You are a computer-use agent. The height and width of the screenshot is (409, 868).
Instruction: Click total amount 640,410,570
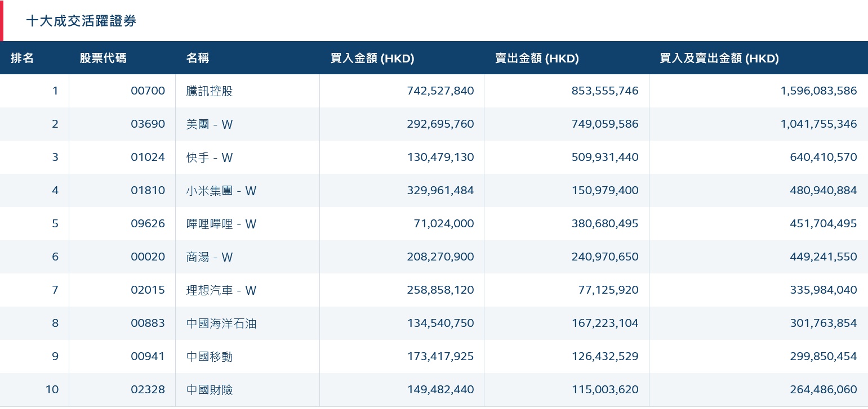[x=824, y=158]
